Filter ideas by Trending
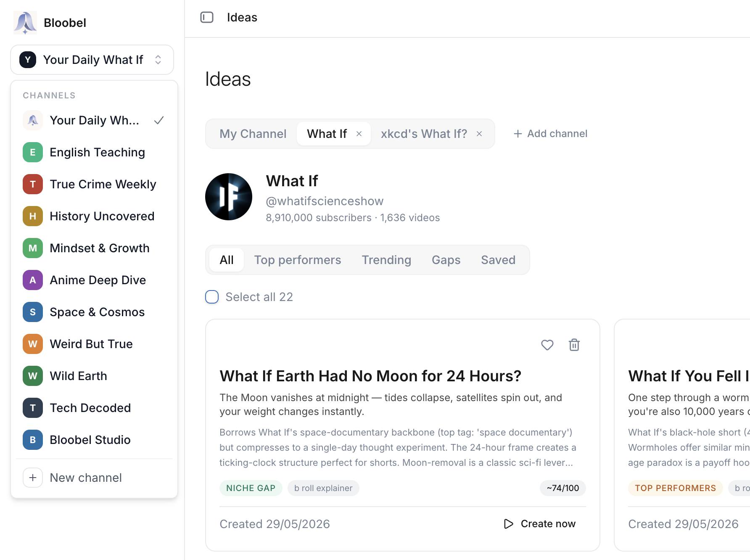The image size is (750, 560). coord(386,260)
